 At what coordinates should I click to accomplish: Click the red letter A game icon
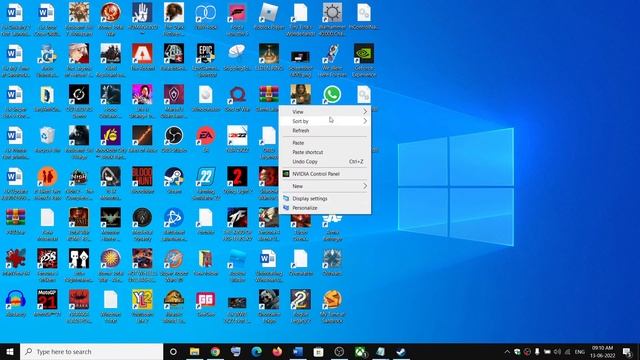[x=142, y=53]
